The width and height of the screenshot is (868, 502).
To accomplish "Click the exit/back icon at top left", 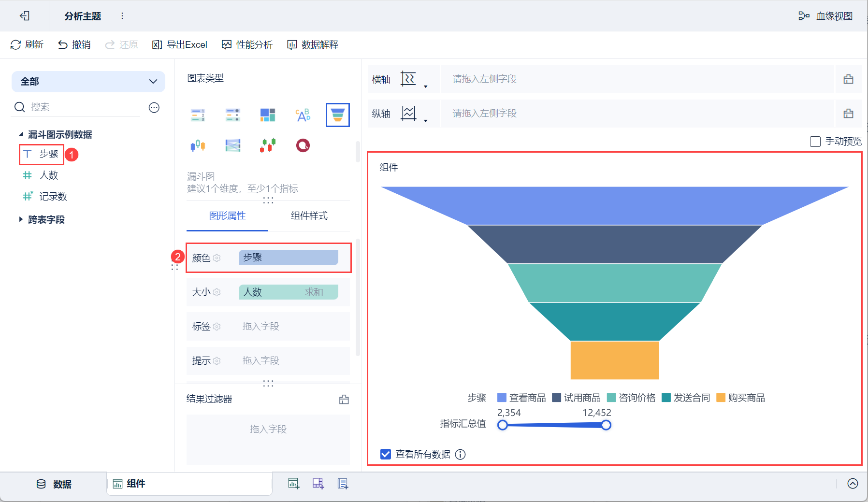I will point(25,16).
